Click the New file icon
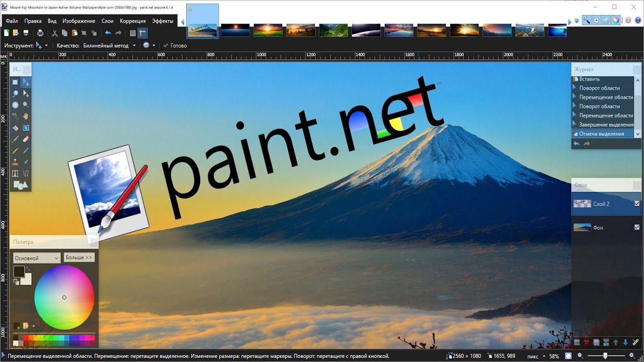This screenshot has height=362, width=644. pos(7,33)
